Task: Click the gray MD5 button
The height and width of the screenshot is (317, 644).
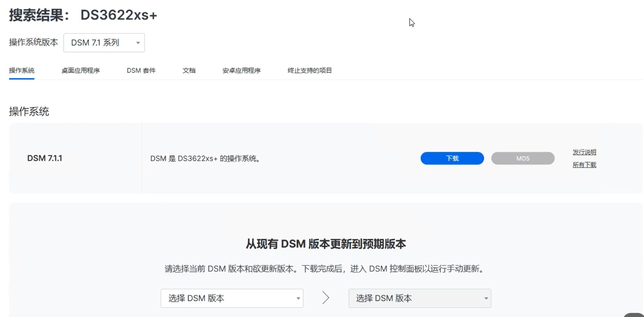Action: tap(523, 158)
